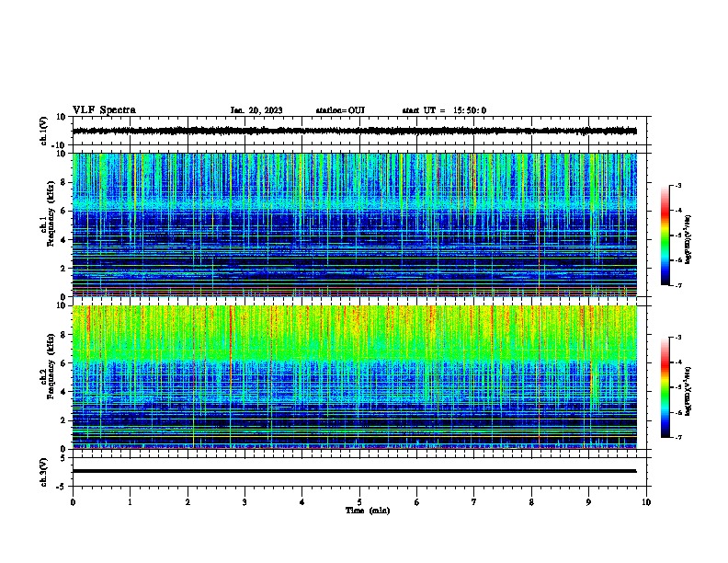Click the "4" kHz tick on ch.2 frequency axis
728x563 pixels.
coord(63,392)
